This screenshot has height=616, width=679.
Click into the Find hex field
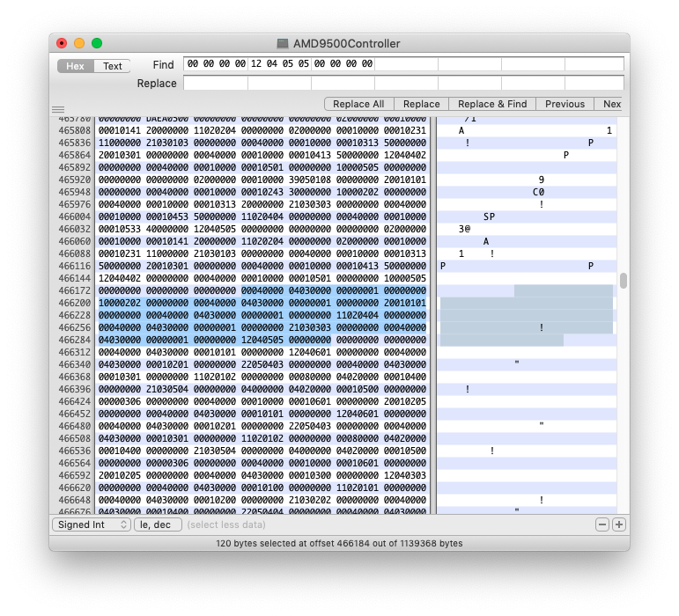click(x=403, y=63)
